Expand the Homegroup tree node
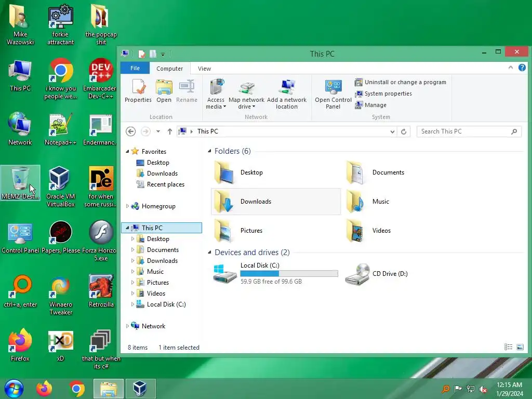The image size is (532, 399). [x=127, y=206]
